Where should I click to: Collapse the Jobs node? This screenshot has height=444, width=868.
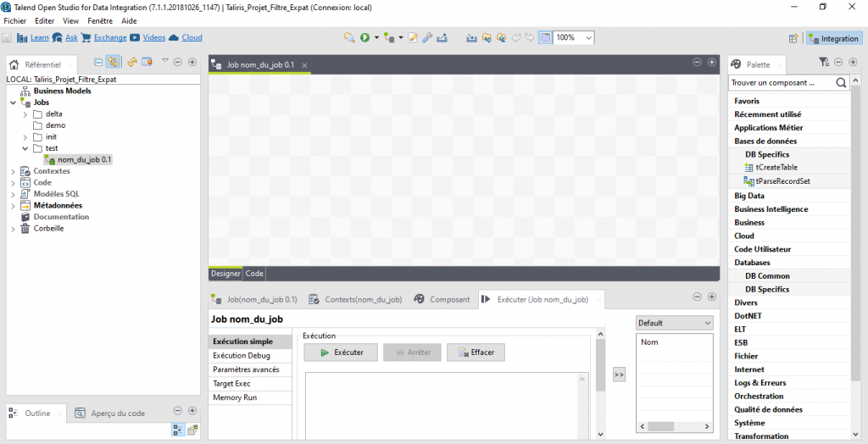14,103
